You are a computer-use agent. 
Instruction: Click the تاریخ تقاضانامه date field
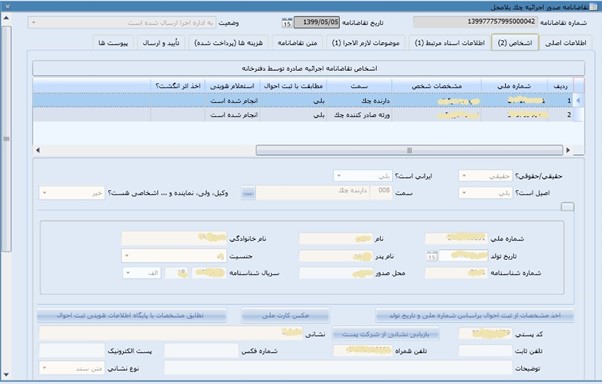click(x=317, y=22)
